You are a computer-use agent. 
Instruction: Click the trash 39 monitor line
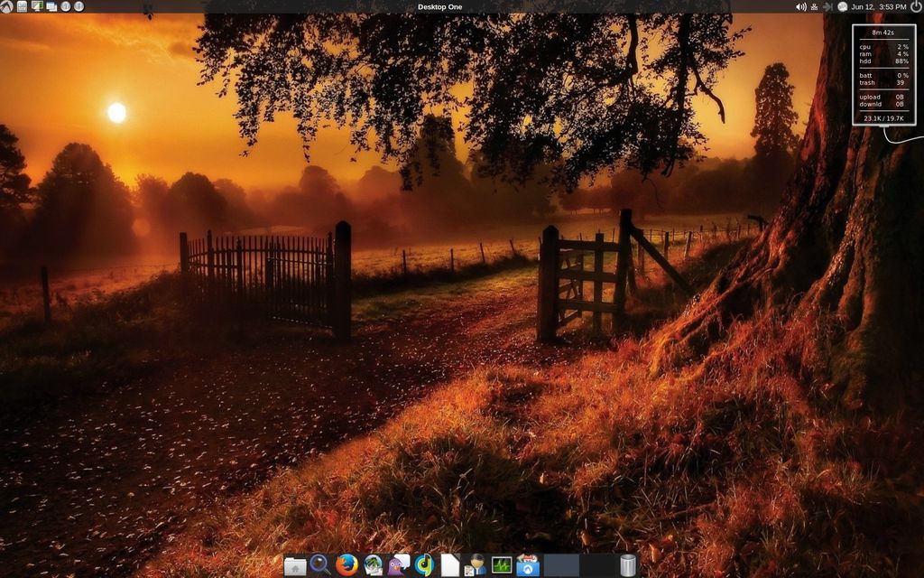pyautogui.click(x=883, y=82)
